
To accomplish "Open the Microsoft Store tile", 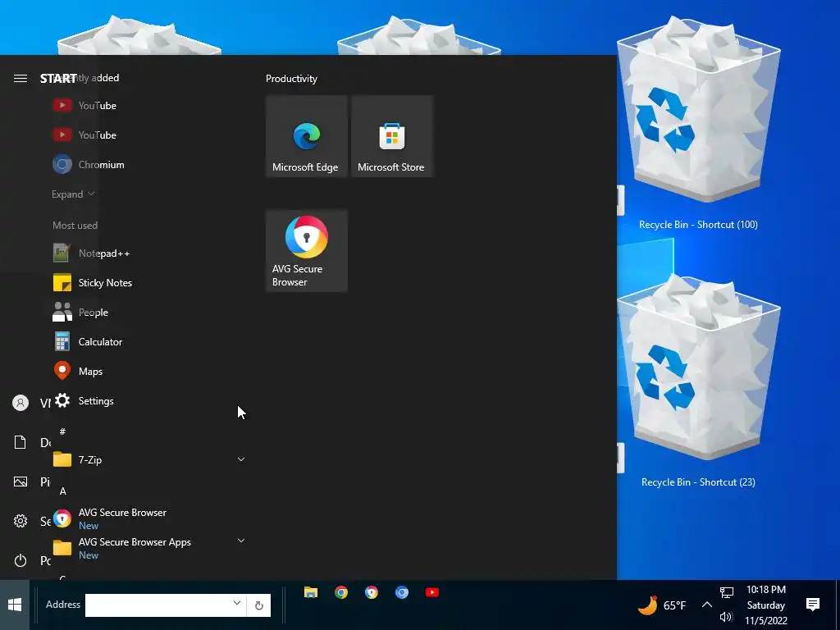I will [x=392, y=136].
